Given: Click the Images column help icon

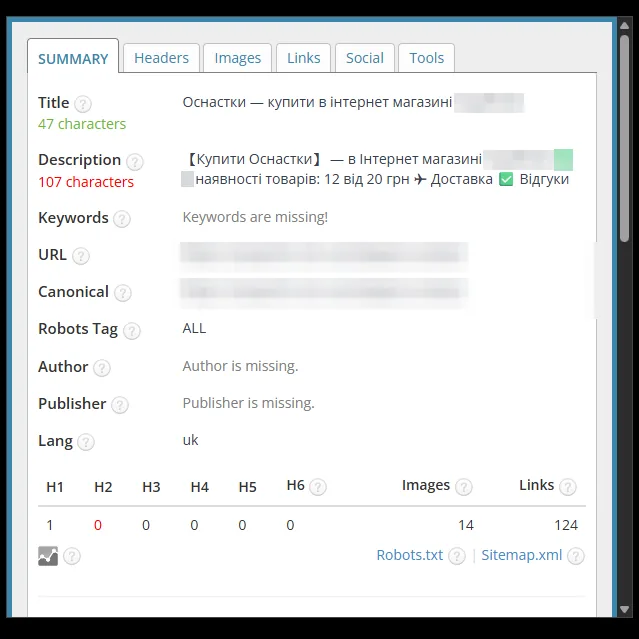Looking at the screenshot, I should click(464, 487).
